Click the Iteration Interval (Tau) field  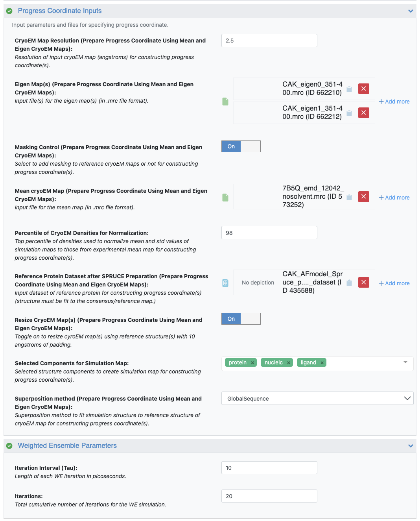(269, 468)
